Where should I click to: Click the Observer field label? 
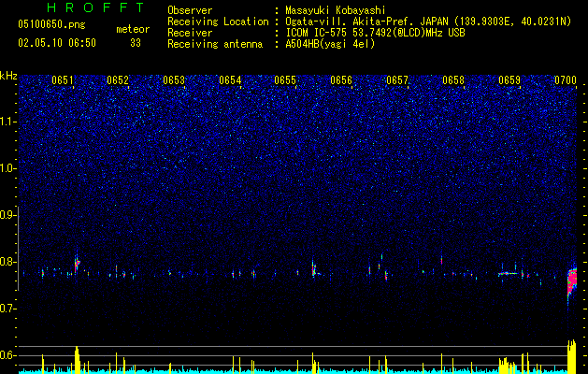190,10
